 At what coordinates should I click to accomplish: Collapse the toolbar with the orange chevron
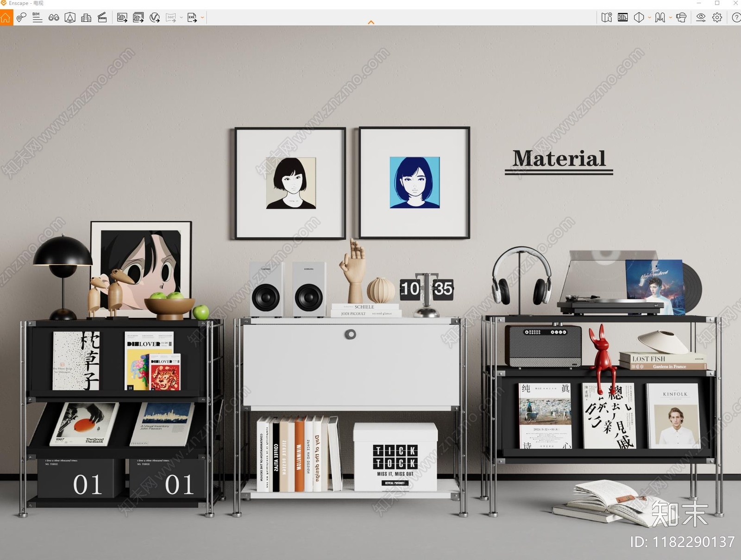[371, 22]
